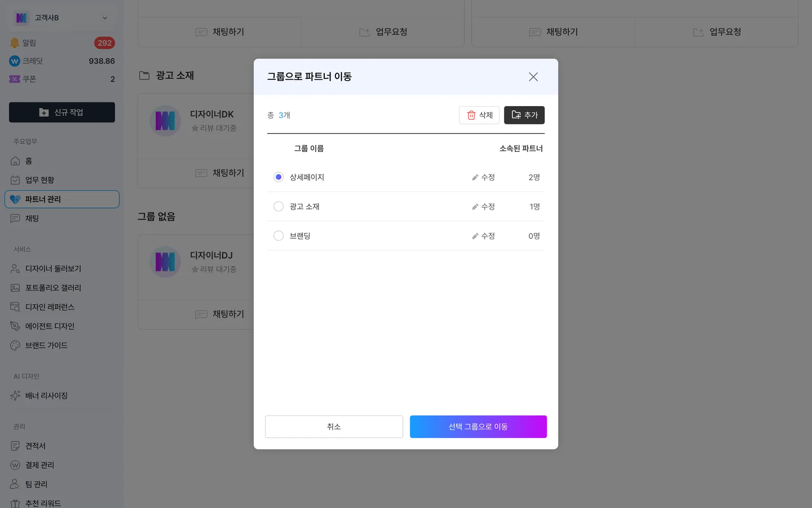The height and width of the screenshot is (508, 812).
Task: Open the 알림 notifications bell
Action: coord(15,43)
